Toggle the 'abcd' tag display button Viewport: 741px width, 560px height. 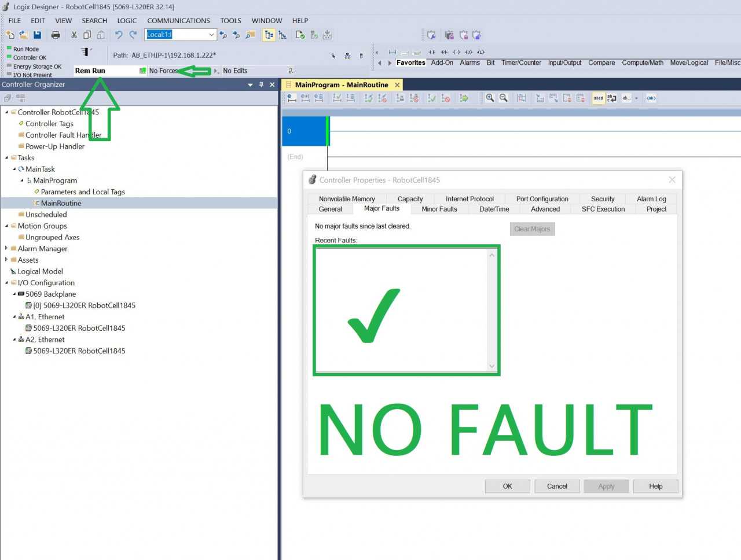pos(598,98)
